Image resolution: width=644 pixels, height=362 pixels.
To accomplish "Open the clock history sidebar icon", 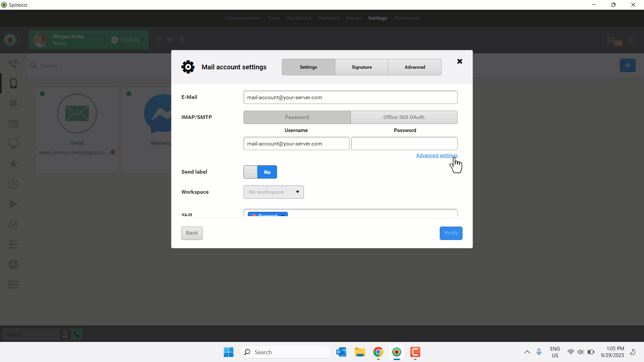I will (13, 184).
